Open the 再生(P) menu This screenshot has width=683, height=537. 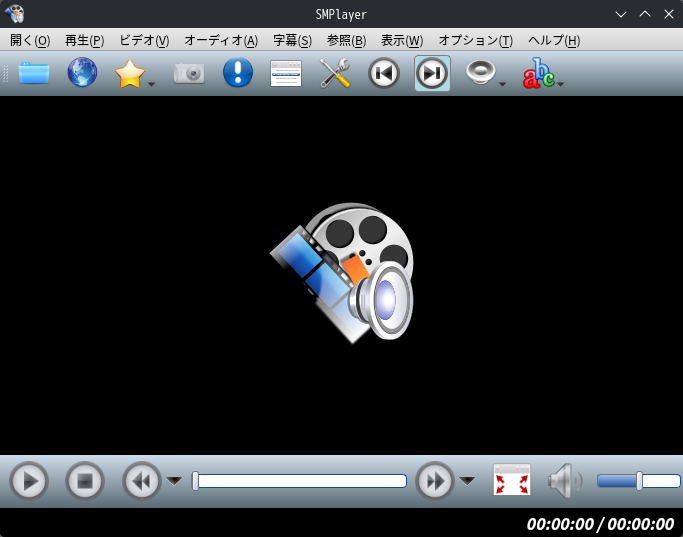coord(85,41)
